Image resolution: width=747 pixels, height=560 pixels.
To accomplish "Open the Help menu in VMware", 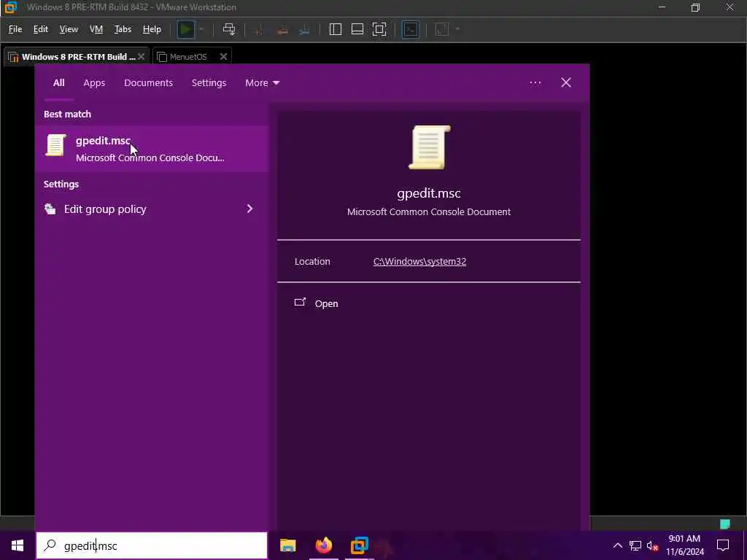I will pos(152,29).
